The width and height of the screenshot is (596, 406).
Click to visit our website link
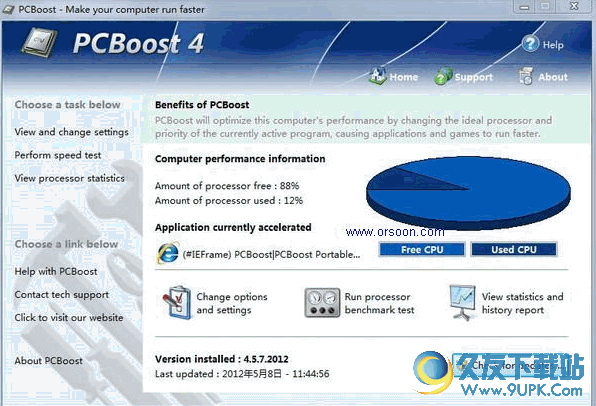[x=69, y=317]
